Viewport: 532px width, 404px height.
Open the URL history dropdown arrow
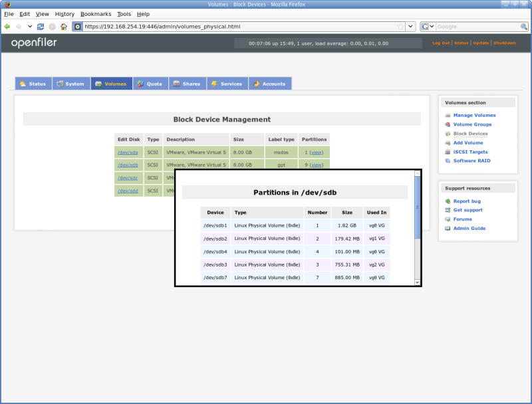[x=410, y=27]
